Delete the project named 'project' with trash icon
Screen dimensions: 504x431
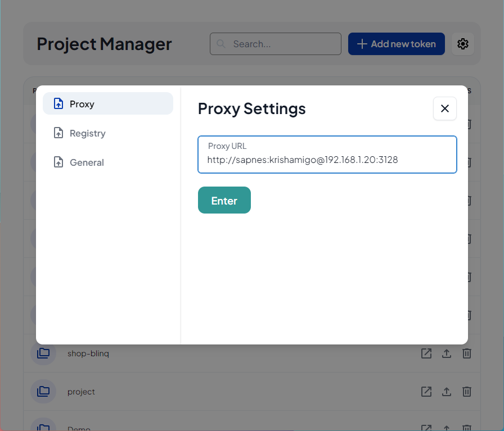pyautogui.click(x=467, y=392)
